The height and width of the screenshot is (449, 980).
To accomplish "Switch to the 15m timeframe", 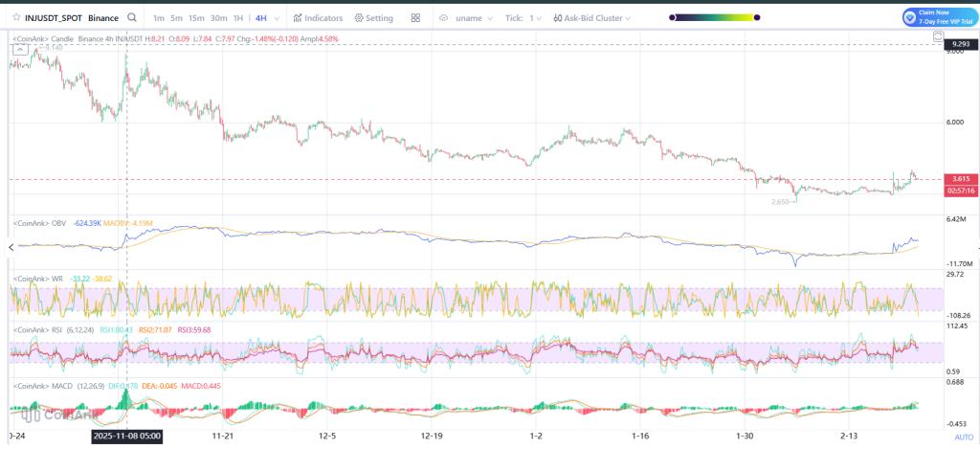I will click(195, 17).
